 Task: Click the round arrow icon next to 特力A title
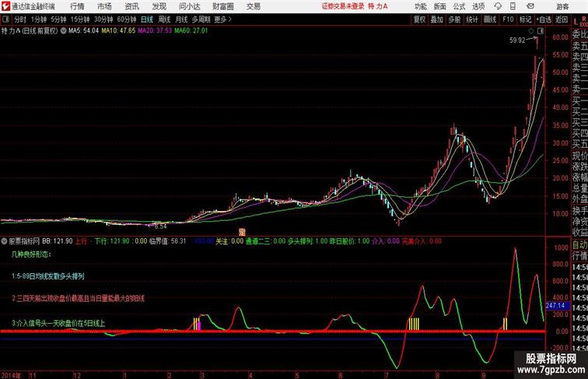[x=63, y=31]
